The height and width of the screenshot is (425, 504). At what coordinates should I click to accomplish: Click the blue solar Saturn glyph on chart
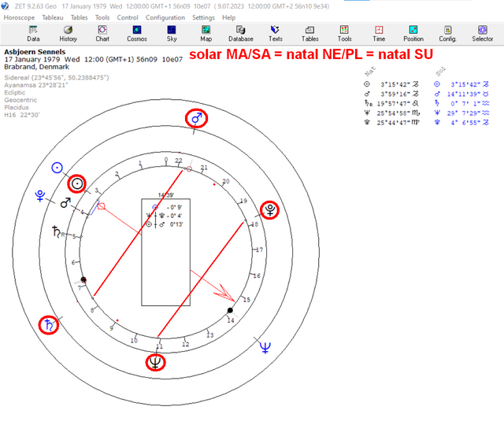tap(49, 325)
